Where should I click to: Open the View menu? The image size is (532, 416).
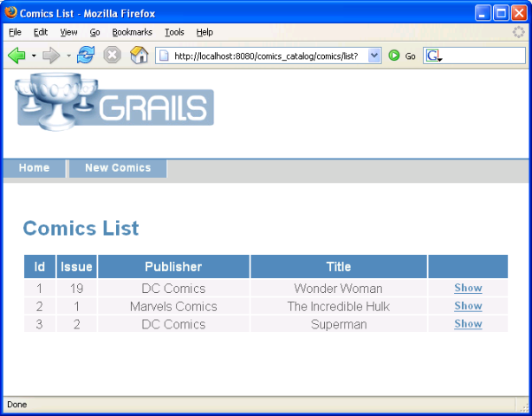pyautogui.click(x=68, y=32)
